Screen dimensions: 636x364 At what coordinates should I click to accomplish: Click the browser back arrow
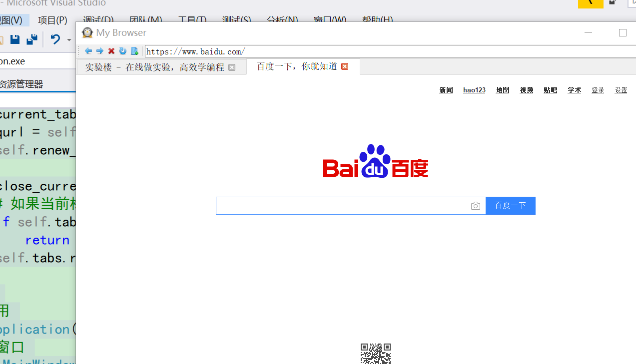coord(88,51)
